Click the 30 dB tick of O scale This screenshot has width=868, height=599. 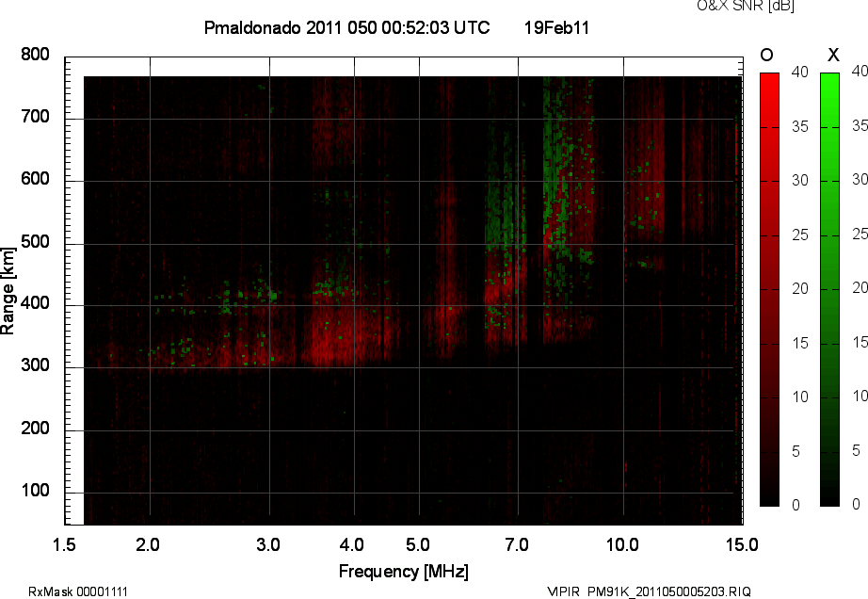[x=800, y=181]
